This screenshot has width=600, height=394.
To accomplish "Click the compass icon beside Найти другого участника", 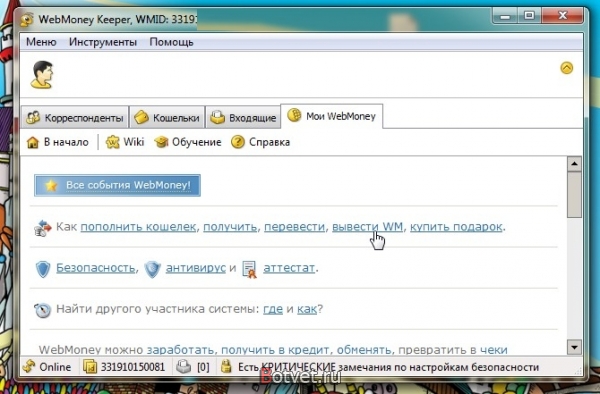I will point(42,310).
